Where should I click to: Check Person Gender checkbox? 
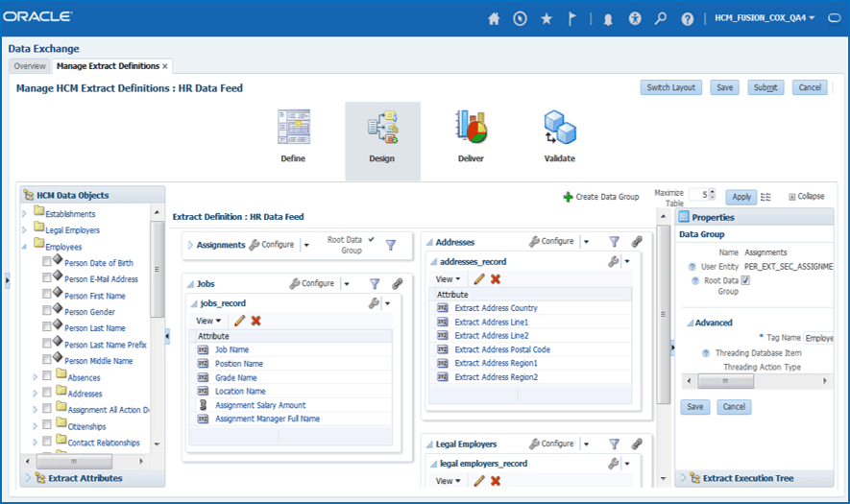(47, 310)
